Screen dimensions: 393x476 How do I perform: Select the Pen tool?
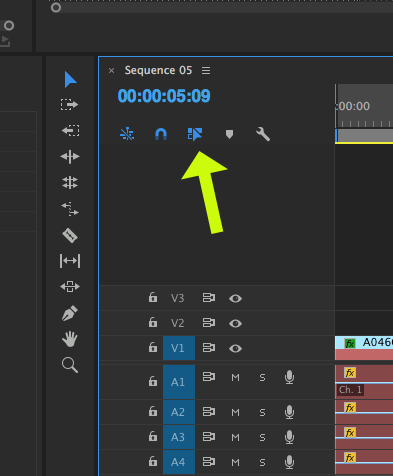pyautogui.click(x=70, y=313)
